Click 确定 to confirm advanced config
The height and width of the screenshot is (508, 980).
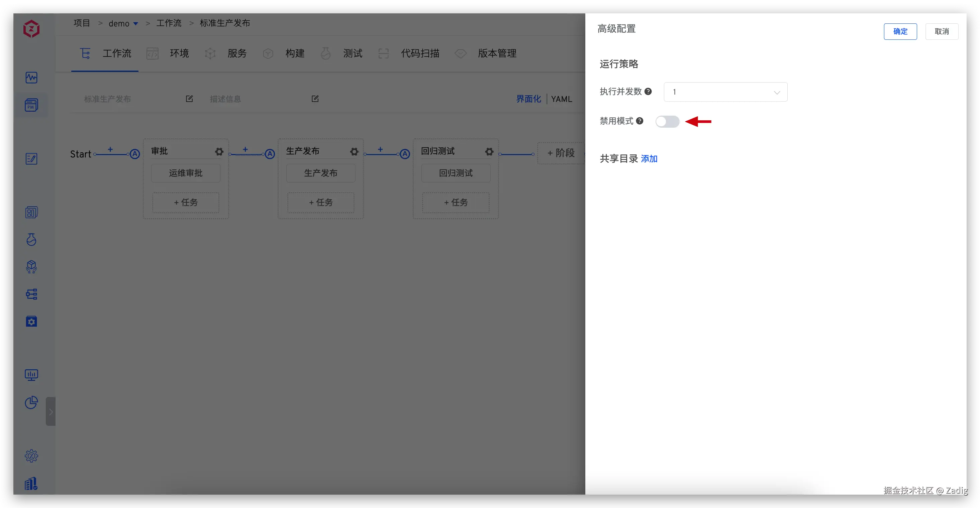(900, 31)
